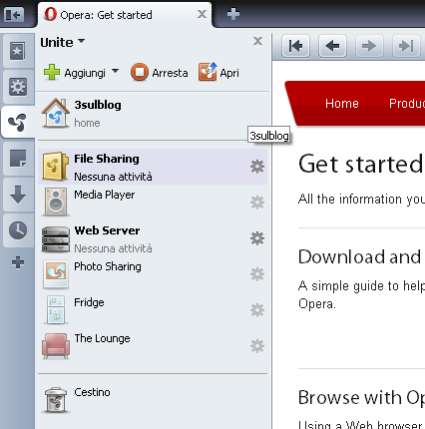Open the Products menu on Opera page

tap(407, 103)
